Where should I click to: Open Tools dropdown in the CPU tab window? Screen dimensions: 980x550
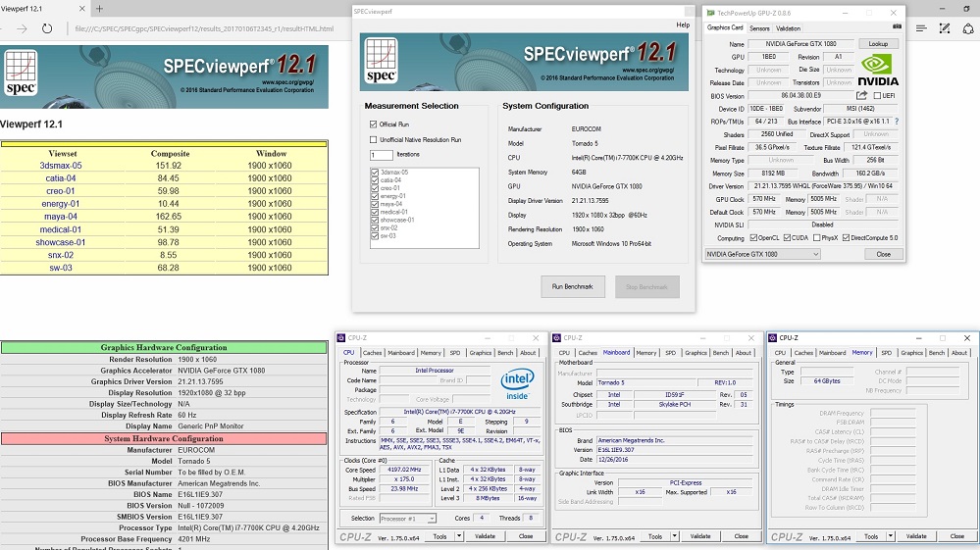(x=459, y=536)
